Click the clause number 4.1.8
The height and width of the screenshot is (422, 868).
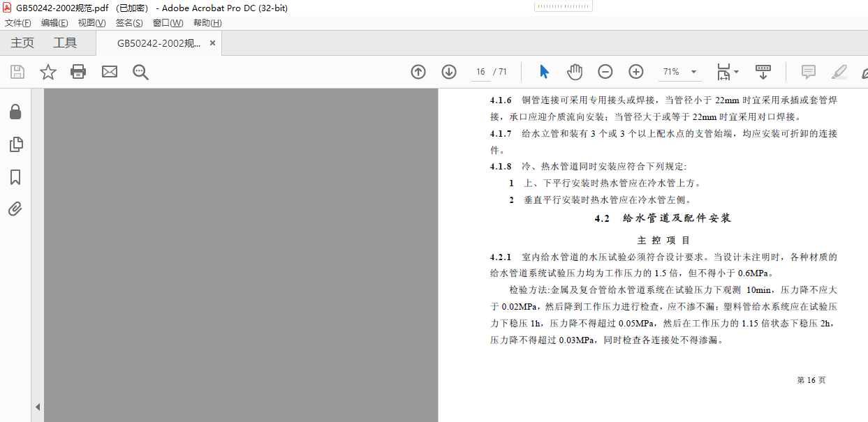[501, 167]
